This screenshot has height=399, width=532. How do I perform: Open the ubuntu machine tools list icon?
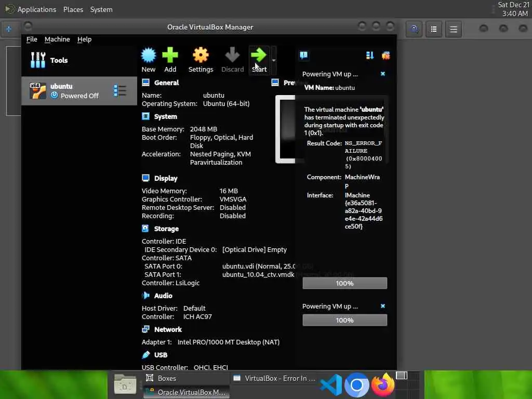120,90
